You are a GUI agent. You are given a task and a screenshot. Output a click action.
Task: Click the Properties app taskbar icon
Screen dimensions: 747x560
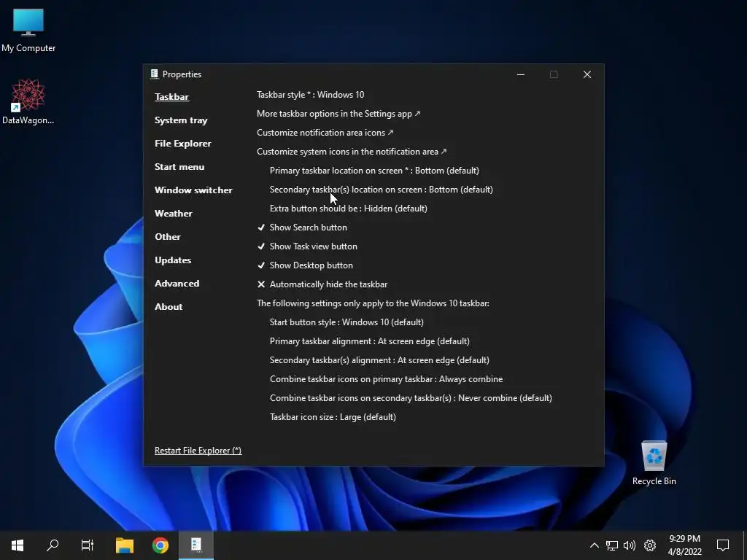196,545
